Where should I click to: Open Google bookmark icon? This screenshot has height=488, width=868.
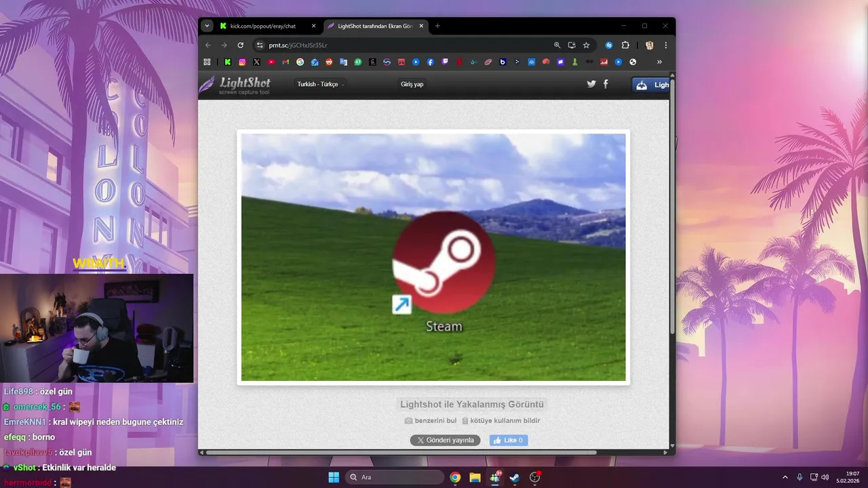[x=300, y=62]
